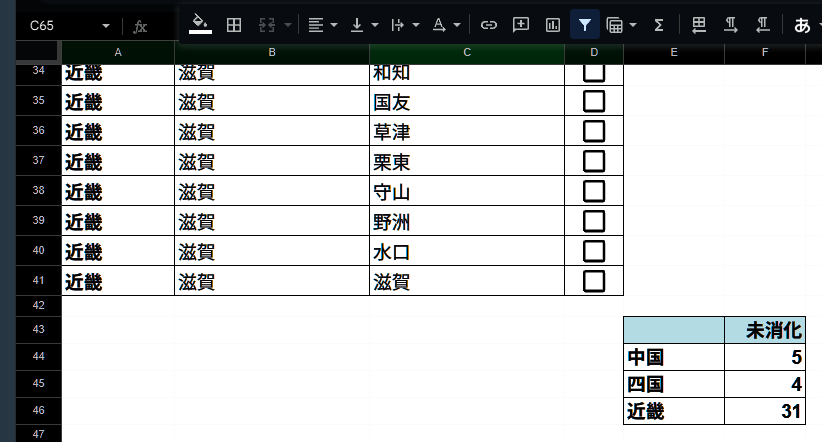Image resolution: width=822 pixels, height=442 pixels.
Task: Select the 野洲 cell
Action: [x=467, y=220]
